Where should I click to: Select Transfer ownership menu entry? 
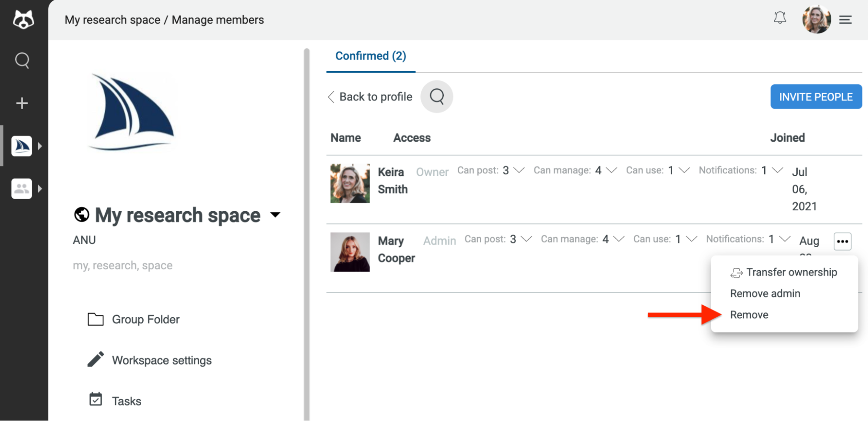point(784,272)
